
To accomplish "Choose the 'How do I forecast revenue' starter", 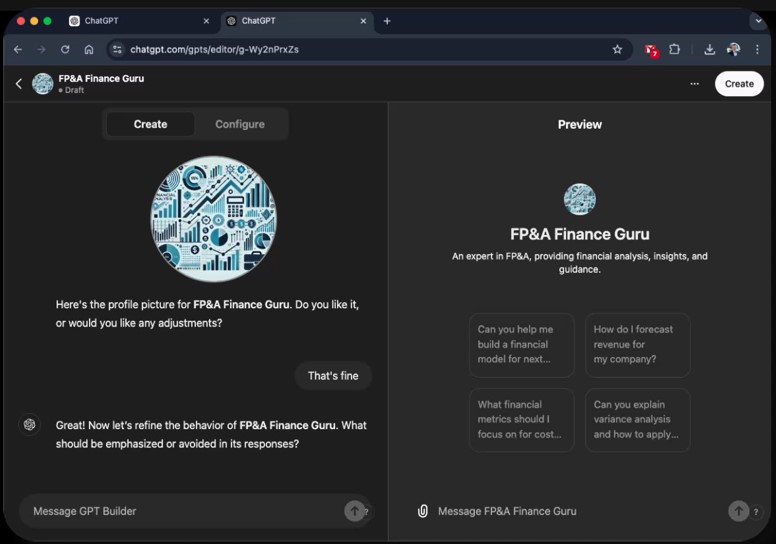I will [x=637, y=344].
